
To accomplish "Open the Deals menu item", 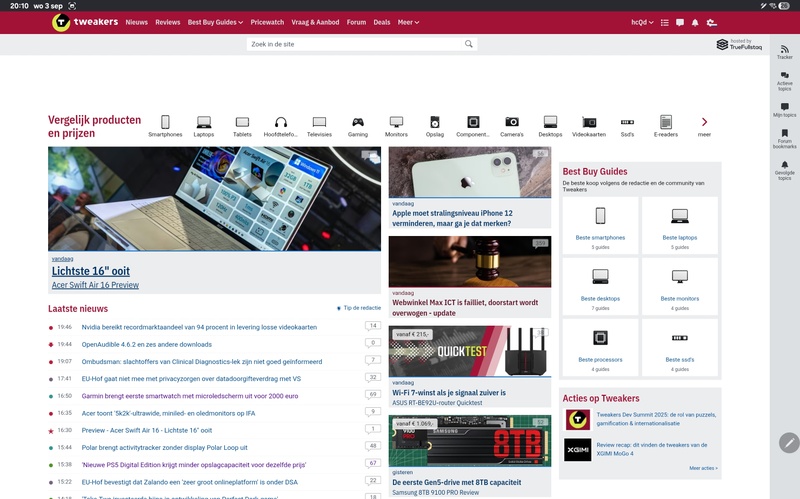I will [382, 22].
